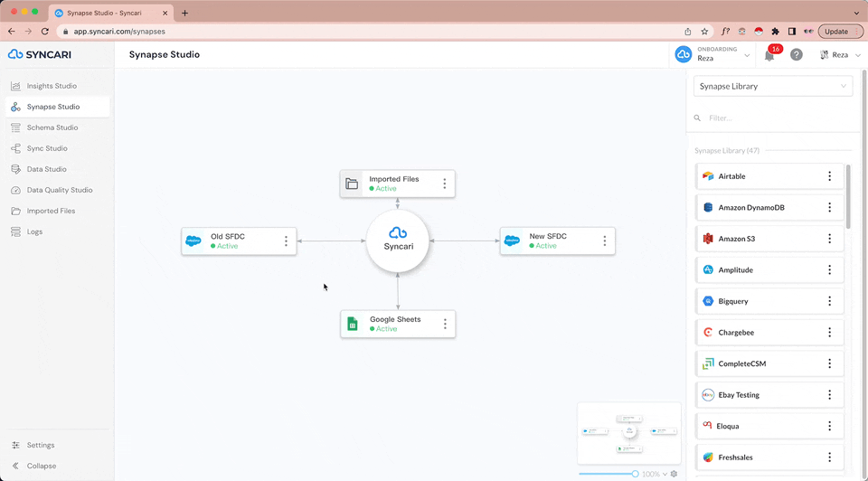The height and width of the screenshot is (481, 868).
Task: Open Imported Files in the sidebar
Action: pyautogui.click(x=51, y=211)
